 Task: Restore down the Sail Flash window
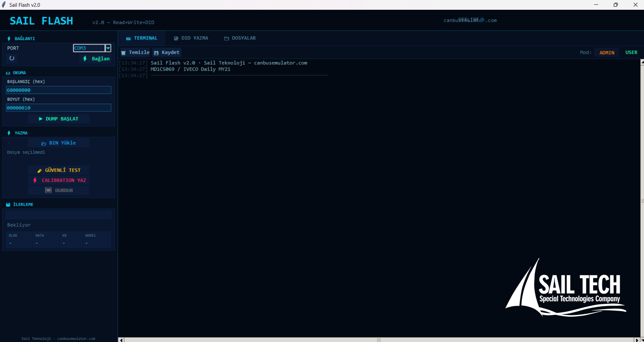[616, 5]
